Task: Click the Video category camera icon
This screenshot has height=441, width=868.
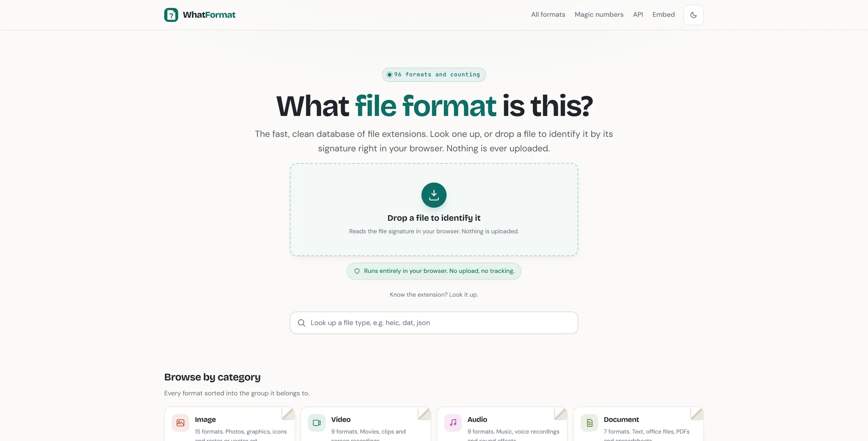Action: [x=317, y=423]
